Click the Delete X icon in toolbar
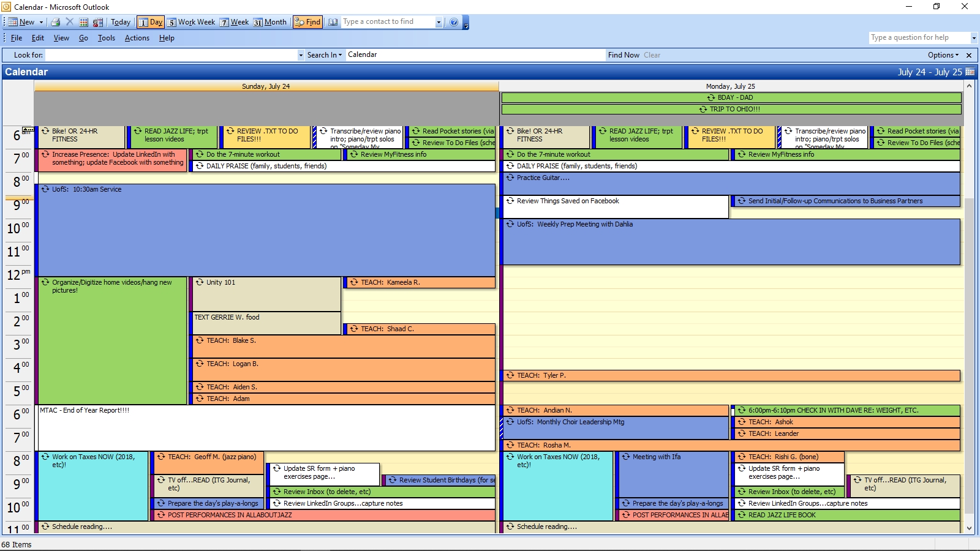 (x=69, y=22)
